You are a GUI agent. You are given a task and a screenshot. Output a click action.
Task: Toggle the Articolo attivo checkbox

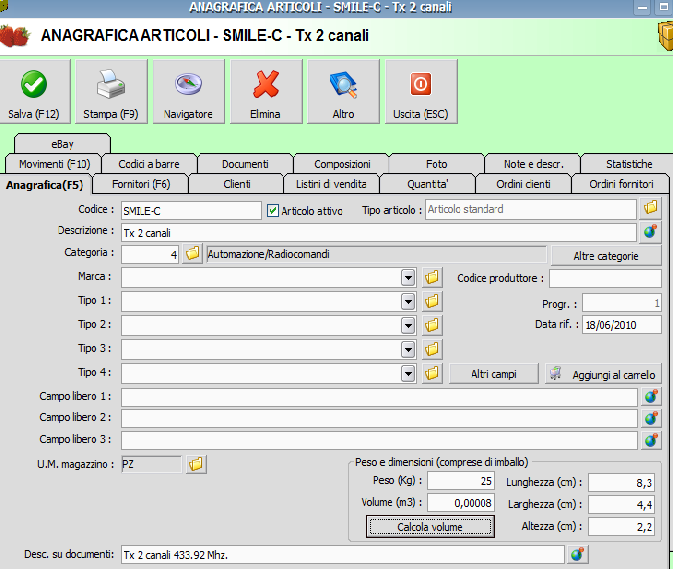point(273,211)
